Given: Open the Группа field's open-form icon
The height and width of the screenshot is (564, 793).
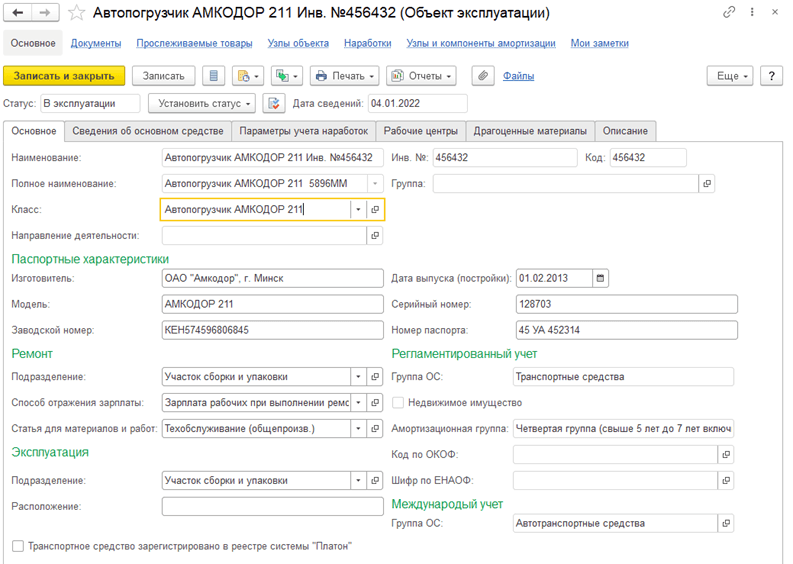Looking at the screenshot, I should coord(707,184).
